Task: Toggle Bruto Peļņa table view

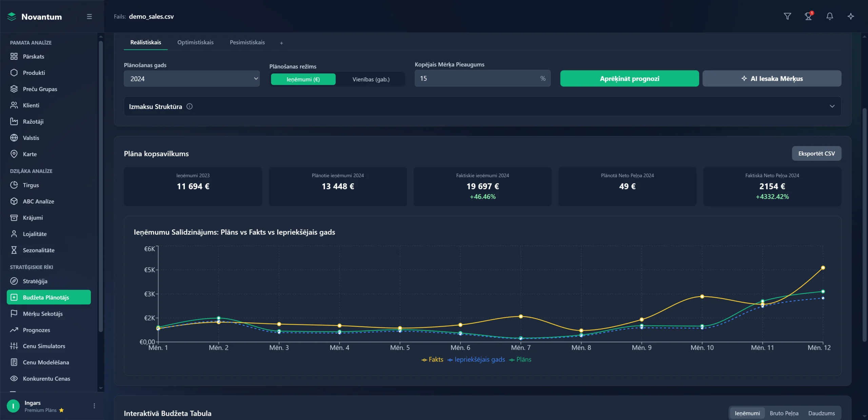Action: point(784,413)
